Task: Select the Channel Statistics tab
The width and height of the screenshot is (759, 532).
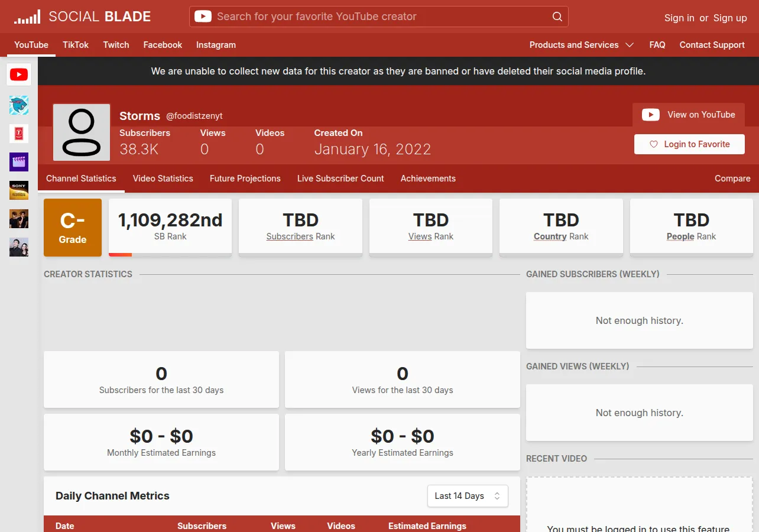Action: coord(81,179)
